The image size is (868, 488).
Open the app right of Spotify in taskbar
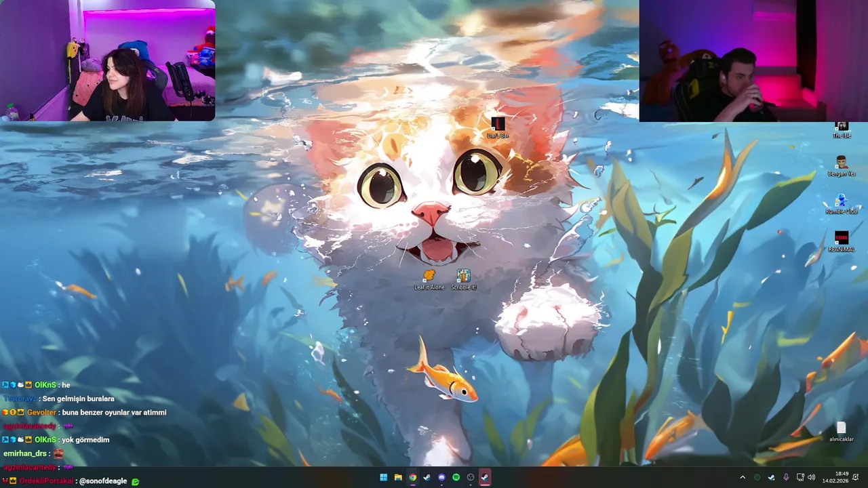[471, 477]
